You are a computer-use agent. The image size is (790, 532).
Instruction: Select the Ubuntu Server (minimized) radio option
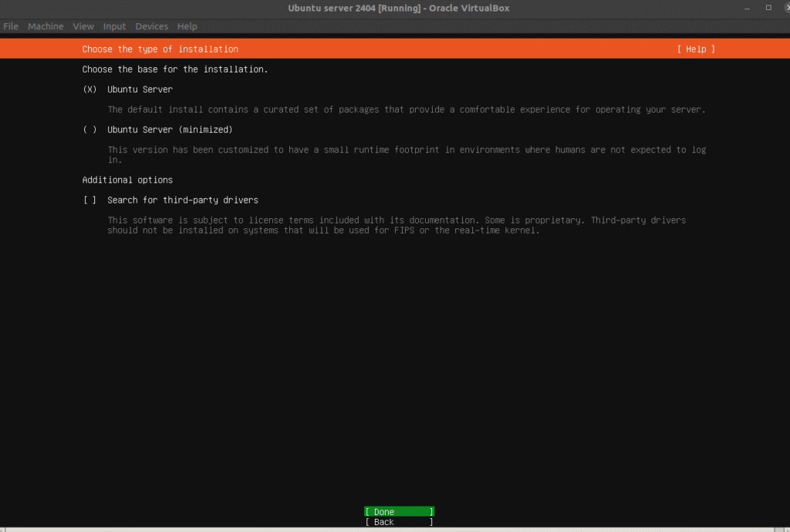coord(90,130)
